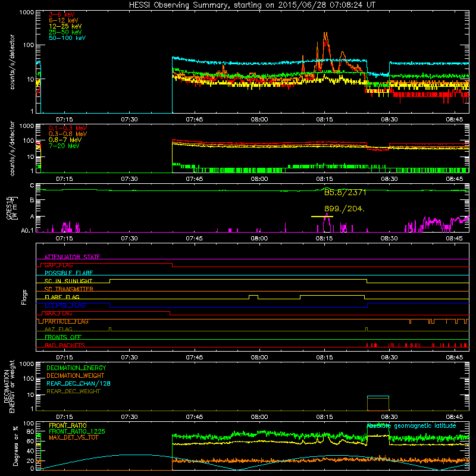Select the 3-6 keV legend label

[x=62, y=14]
